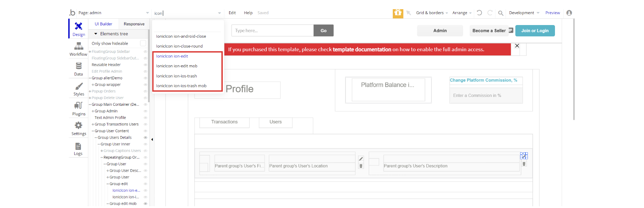Click the Type here search field
This screenshot has width=644, height=208.
[x=272, y=31]
